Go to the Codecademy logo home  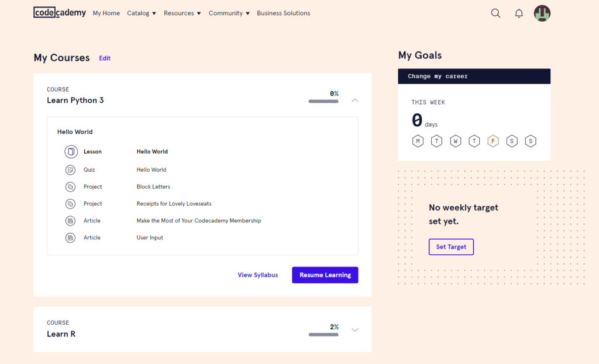pos(60,13)
